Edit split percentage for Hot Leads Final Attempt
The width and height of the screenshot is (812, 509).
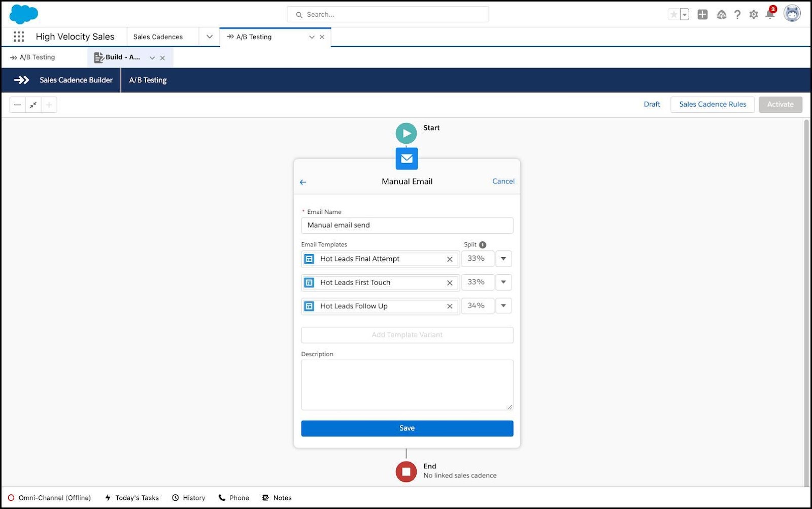[477, 259]
